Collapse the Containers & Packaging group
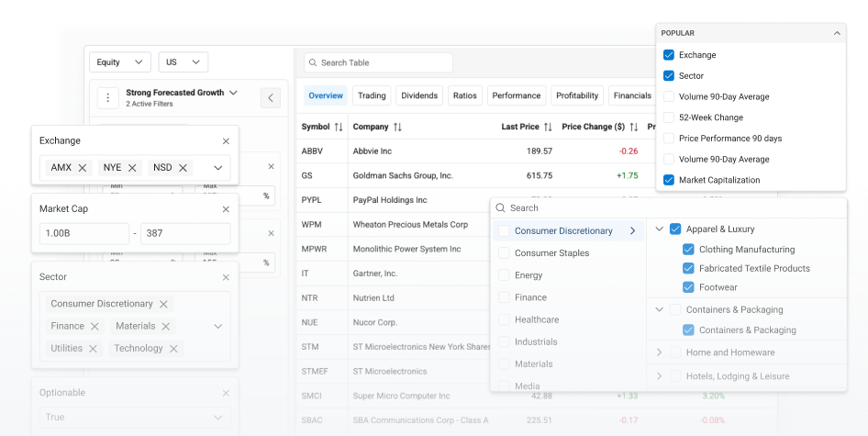Screen dimensions: 868x436 (660, 309)
